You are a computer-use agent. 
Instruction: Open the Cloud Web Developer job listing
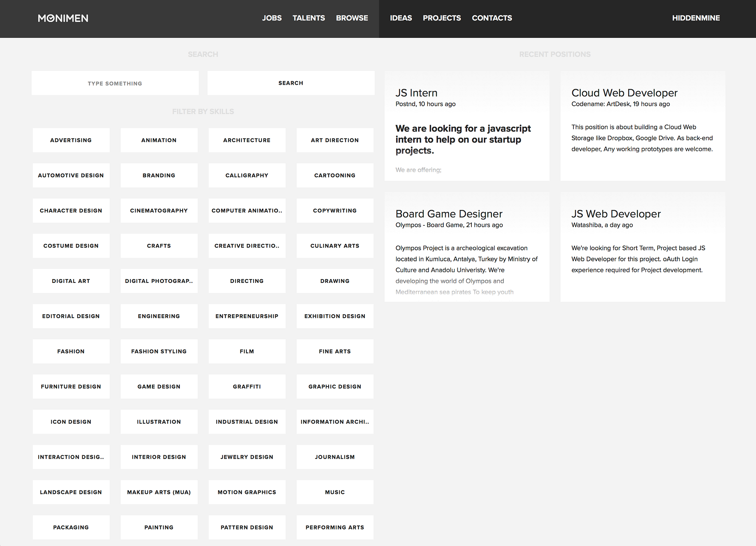(624, 93)
